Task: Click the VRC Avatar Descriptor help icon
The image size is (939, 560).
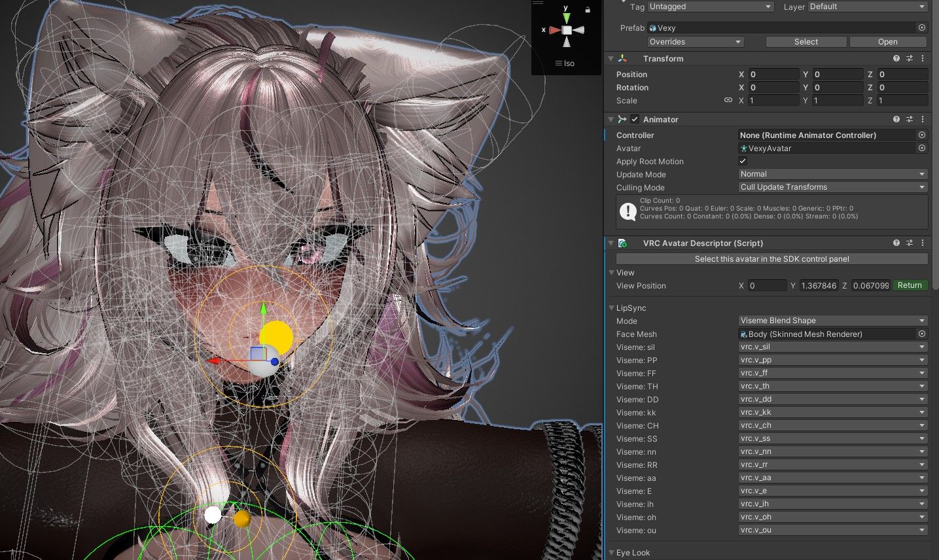Action: coord(896,243)
